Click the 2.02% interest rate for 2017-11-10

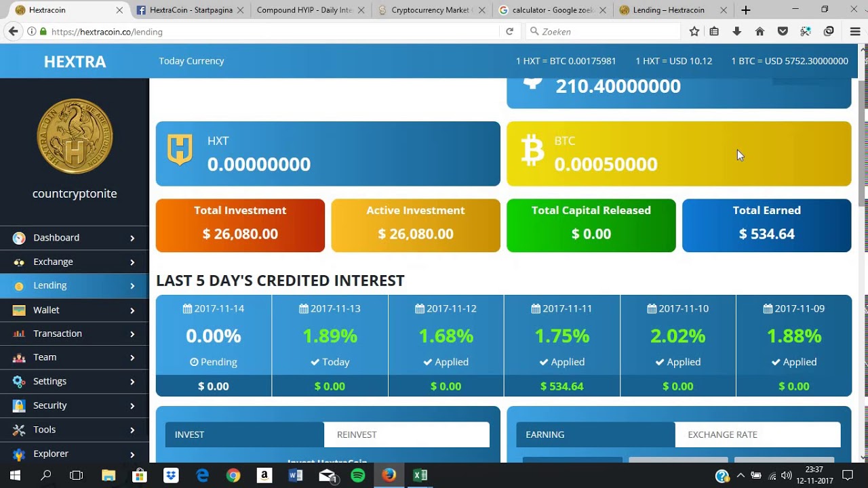point(677,336)
